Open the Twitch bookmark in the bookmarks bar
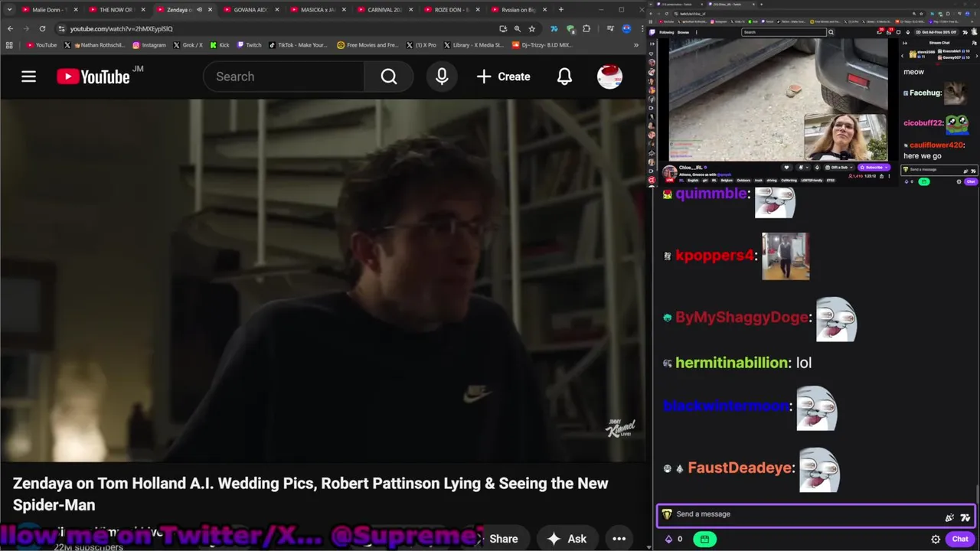 pos(249,45)
